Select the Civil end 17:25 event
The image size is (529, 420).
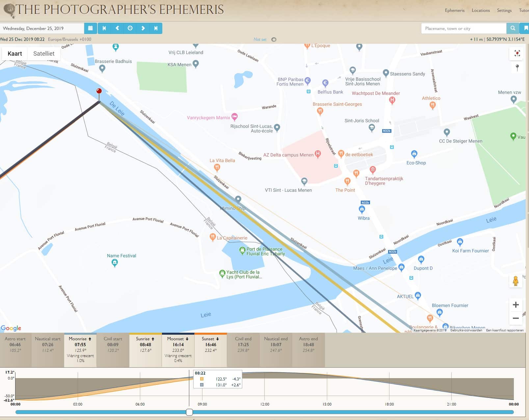(243, 350)
